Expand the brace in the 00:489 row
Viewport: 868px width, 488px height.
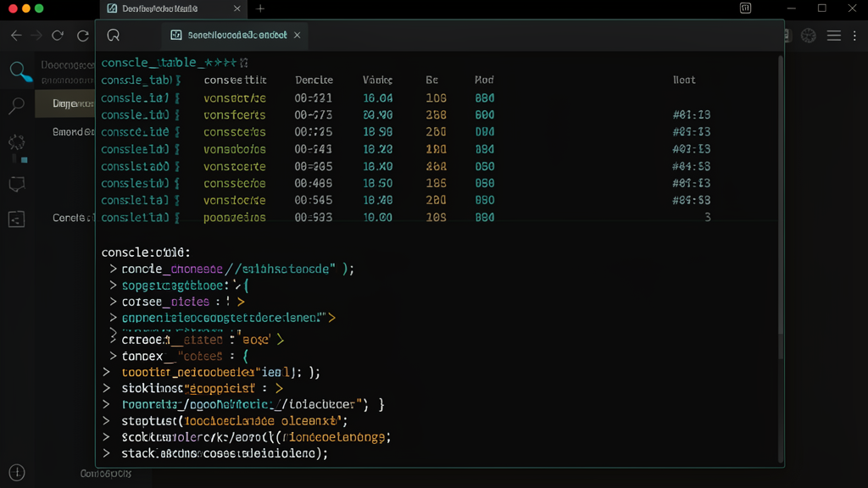point(177,183)
